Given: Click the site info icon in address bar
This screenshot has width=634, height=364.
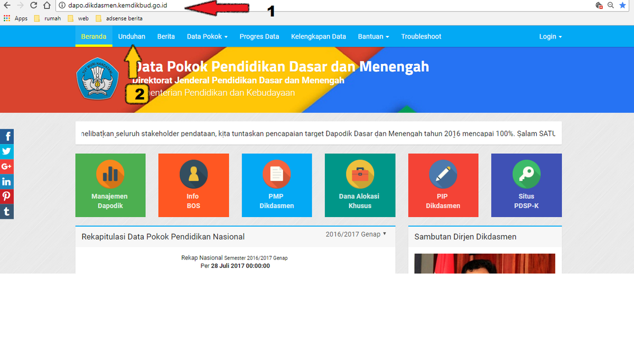Looking at the screenshot, I should [62, 5].
